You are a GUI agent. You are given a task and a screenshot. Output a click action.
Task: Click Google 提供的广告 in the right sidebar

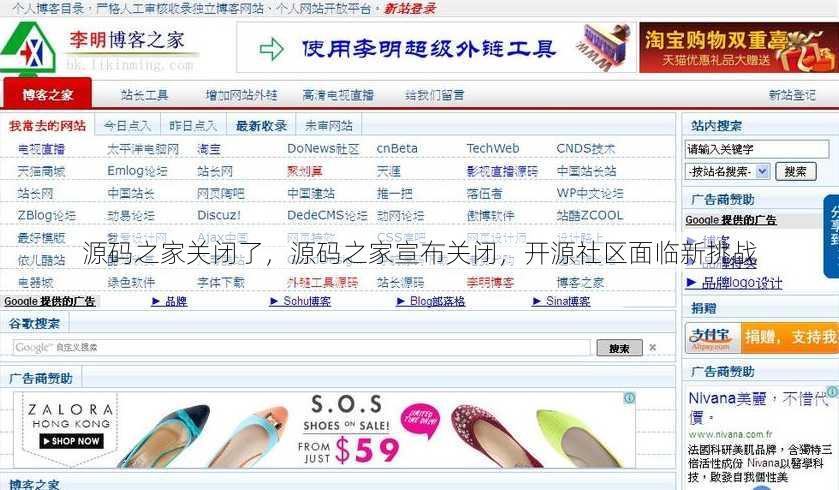point(731,220)
